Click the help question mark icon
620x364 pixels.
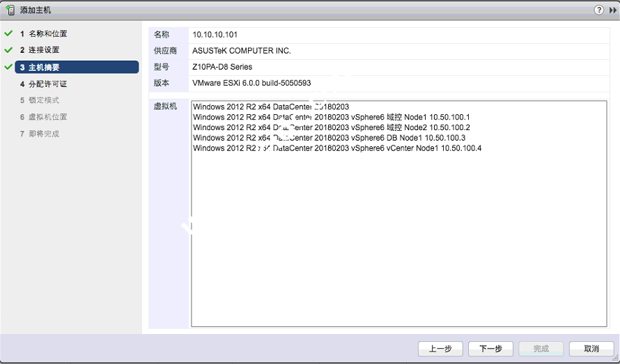tap(598, 10)
